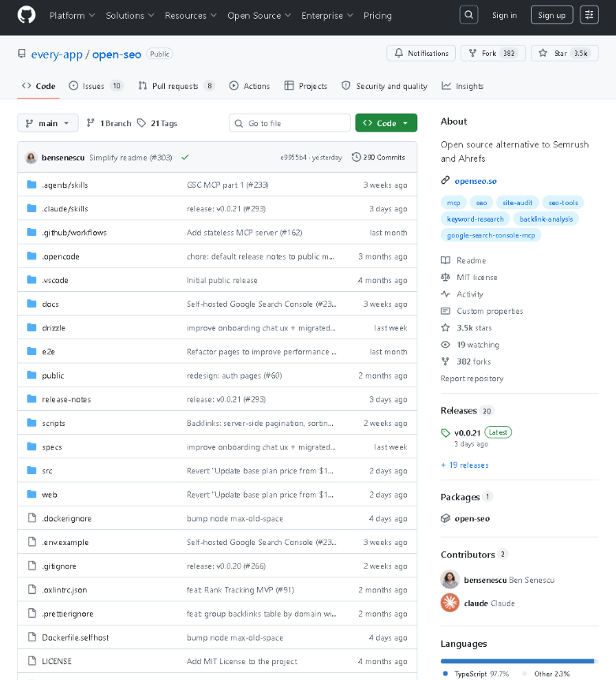The width and height of the screenshot is (616, 680).
Task: Fork the repository via Fork 382
Action: click(x=493, y=54)
